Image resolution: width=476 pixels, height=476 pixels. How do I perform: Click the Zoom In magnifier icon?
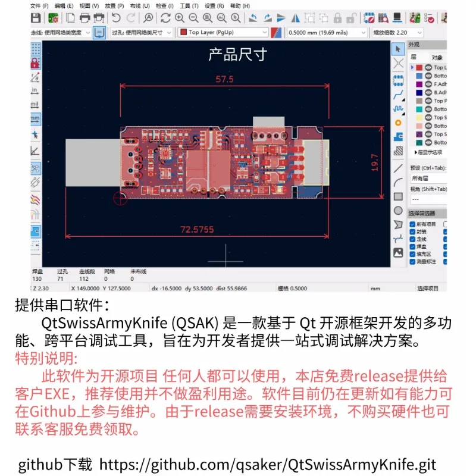click(x=180, y=18)
